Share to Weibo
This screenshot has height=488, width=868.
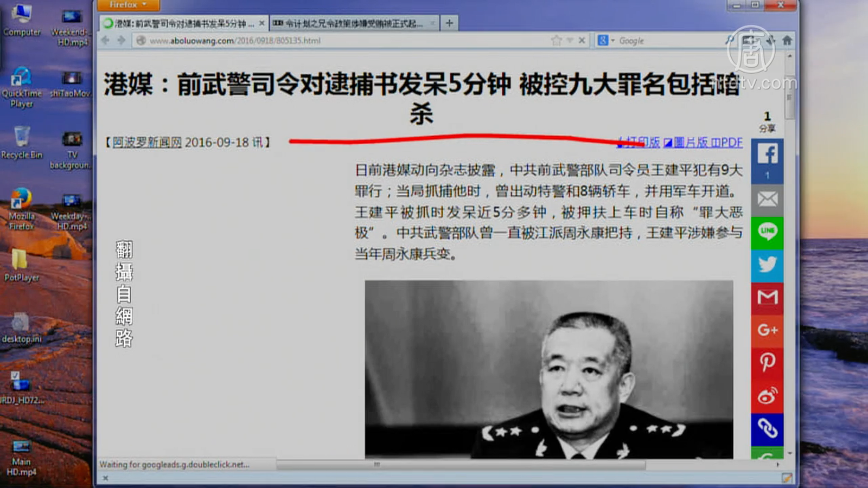click(x=767, y=396)
